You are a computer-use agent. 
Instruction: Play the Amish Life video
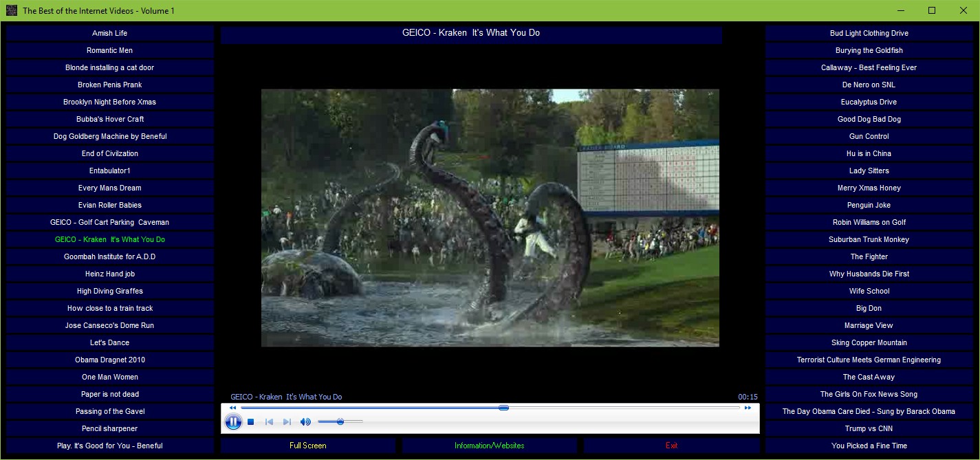coord(110,33)
